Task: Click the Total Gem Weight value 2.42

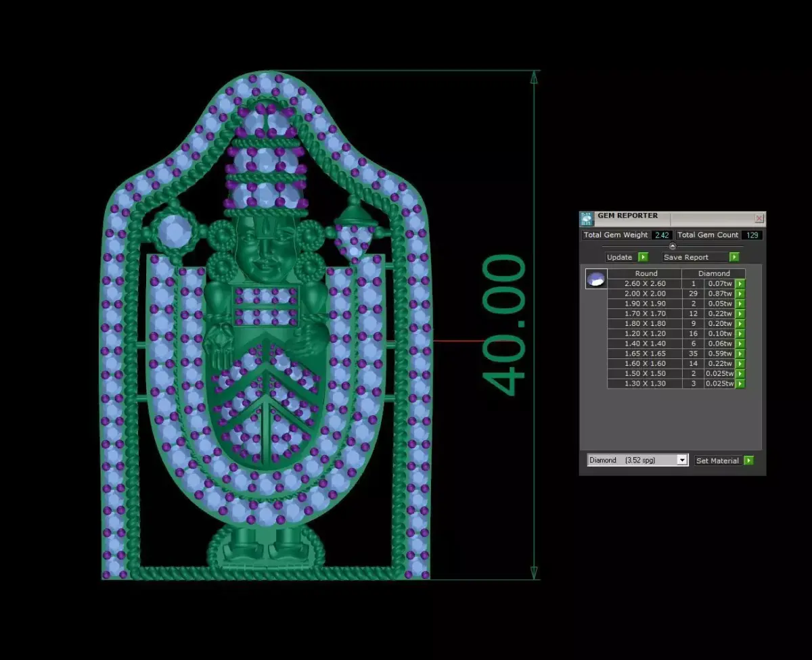Action: 661,235
